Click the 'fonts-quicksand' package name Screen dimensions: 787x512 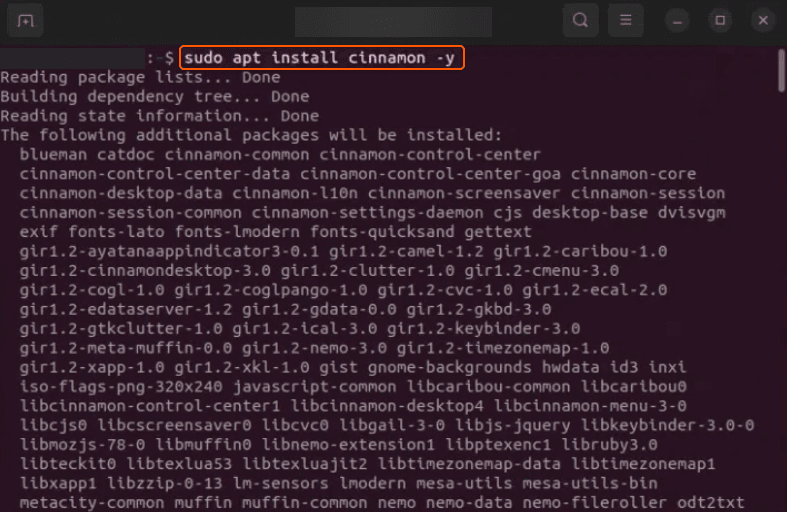pos(382,231)
